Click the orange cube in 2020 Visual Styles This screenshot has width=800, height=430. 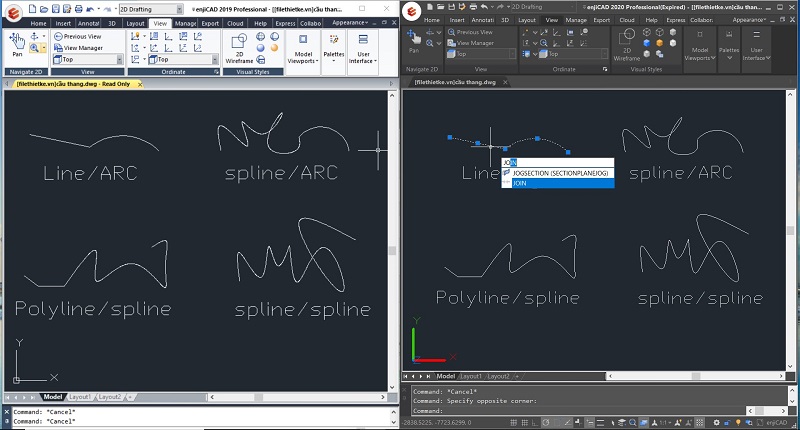pos(660,43)
